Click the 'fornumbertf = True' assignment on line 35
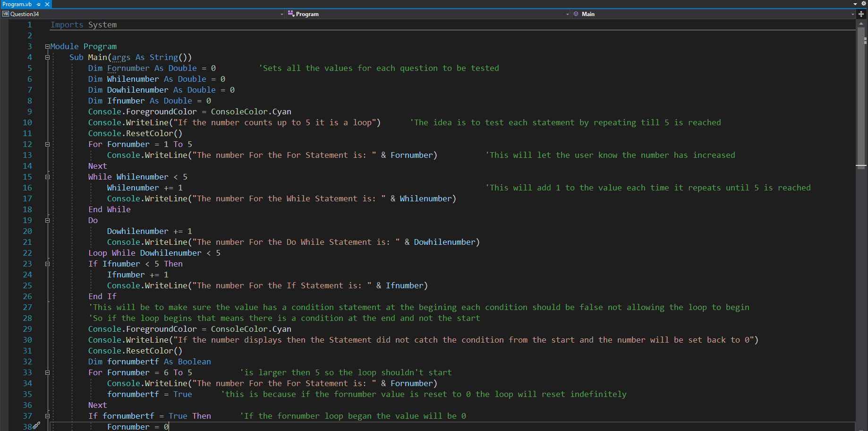This screenshot has height=431, width=868. click(150, 394)
